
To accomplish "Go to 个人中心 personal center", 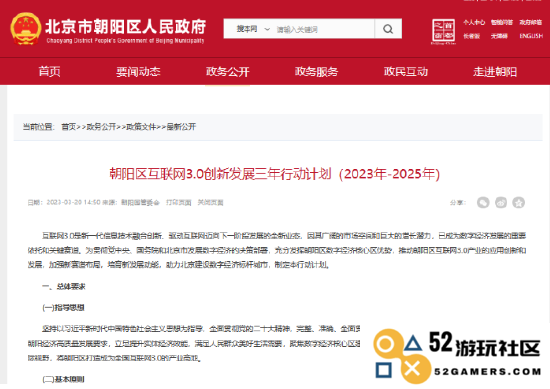I will click(474, 22).
